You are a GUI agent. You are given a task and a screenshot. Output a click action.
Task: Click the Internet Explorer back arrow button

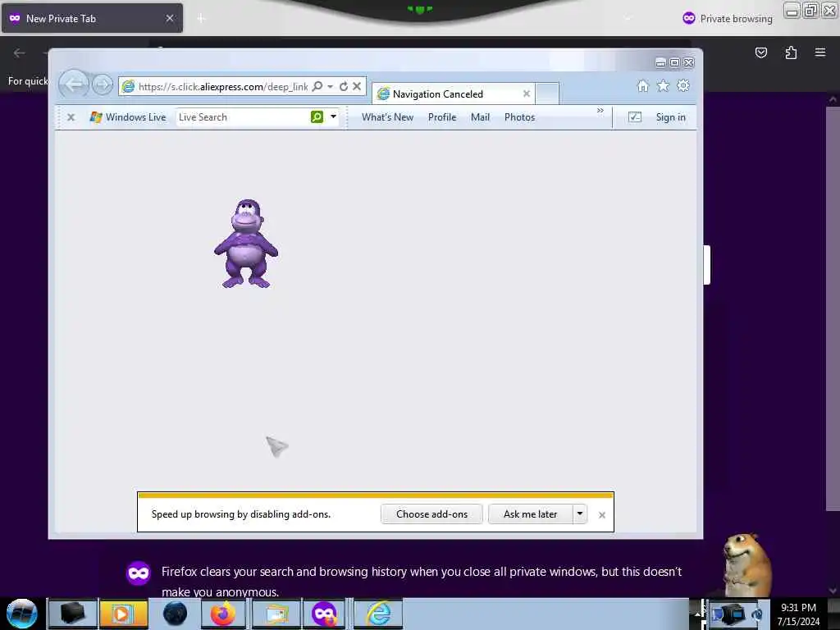pyautogui.click(x=73, y=84)
